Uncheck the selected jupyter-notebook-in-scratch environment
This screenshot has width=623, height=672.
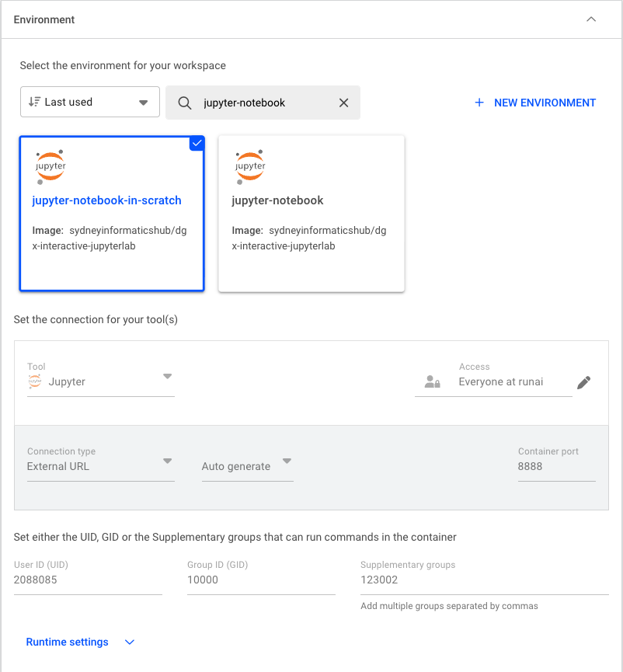coord(197,143)
